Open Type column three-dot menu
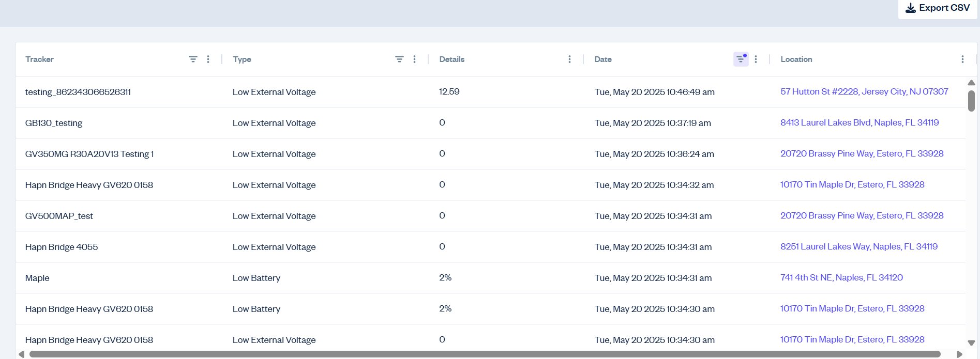The image size is (980, 359). pyautogui.click(x=414, y=59)
